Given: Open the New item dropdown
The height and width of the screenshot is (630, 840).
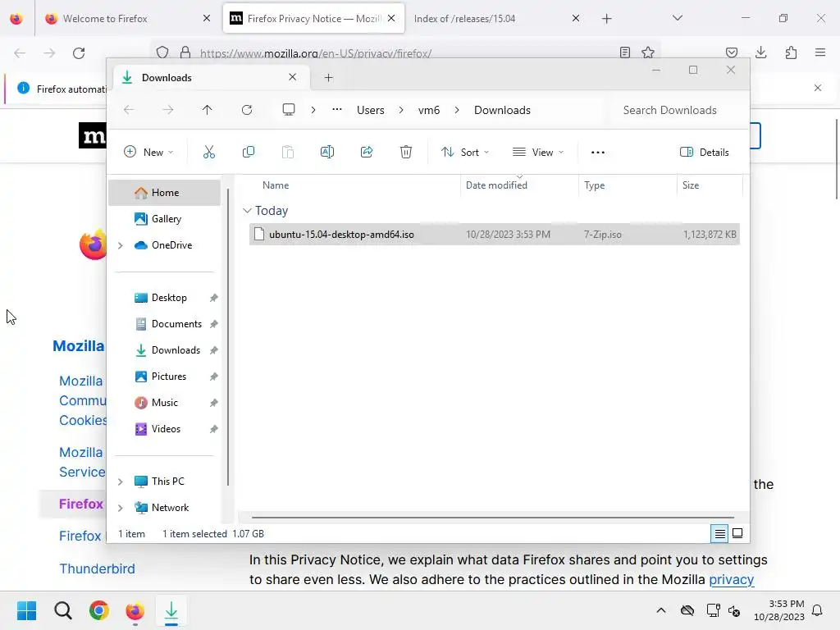Looking at the screenshot, I should point(148,152).
